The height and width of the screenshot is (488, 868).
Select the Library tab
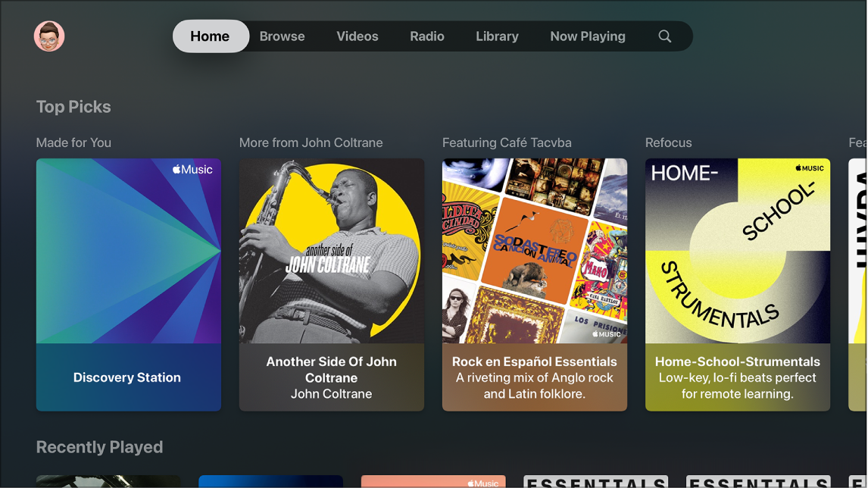point(497,36)
